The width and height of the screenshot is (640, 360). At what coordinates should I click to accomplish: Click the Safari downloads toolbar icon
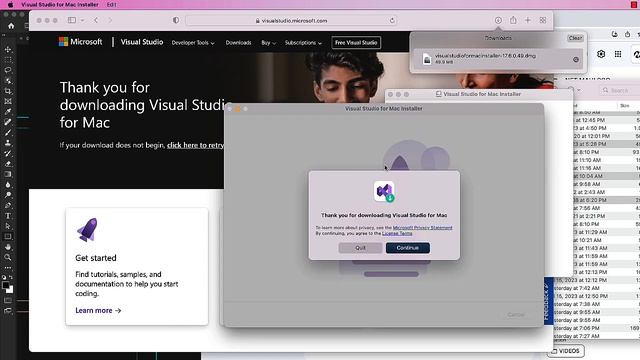498,20
